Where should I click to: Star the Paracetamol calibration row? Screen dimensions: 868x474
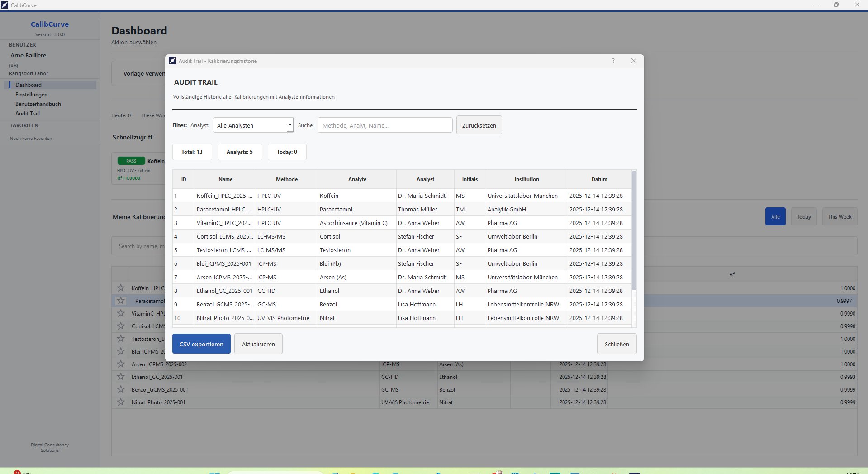point(120,301)
